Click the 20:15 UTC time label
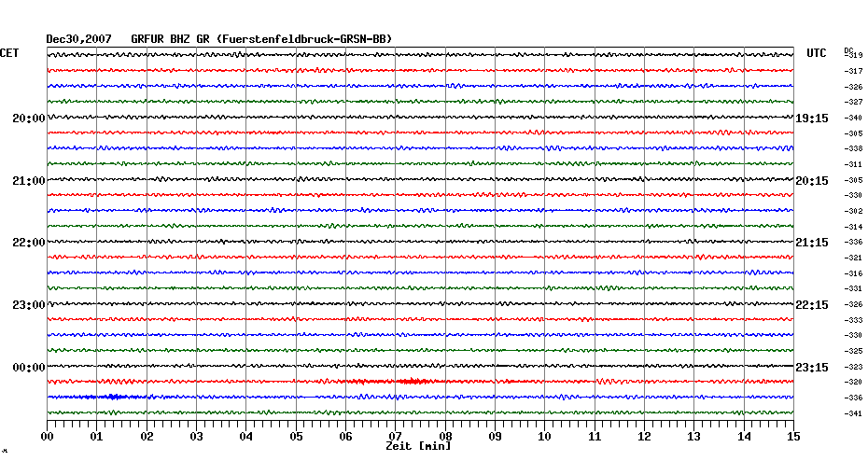The height and width of the screenshot is (461, 868). coord(812,181)
